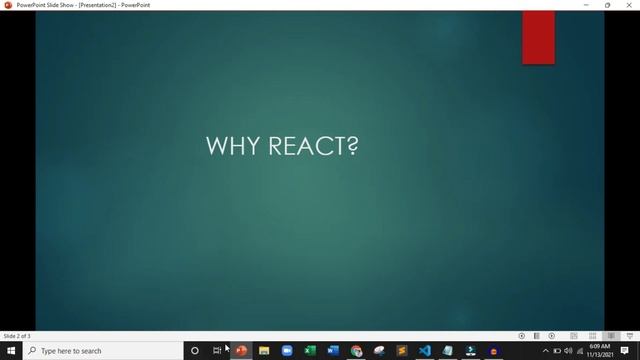
Task: Select PowerPoint taskbar icon
Action: click(x=241, y=351)
